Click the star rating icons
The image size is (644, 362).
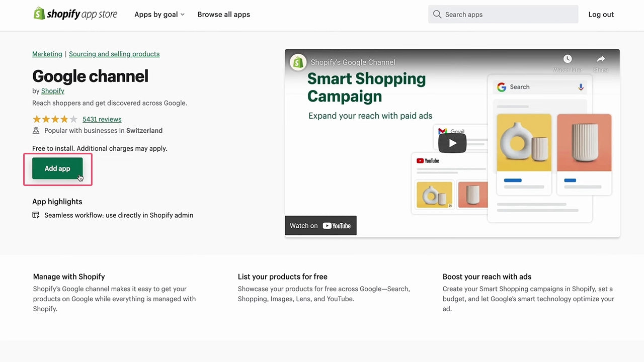tap(55, 119)
